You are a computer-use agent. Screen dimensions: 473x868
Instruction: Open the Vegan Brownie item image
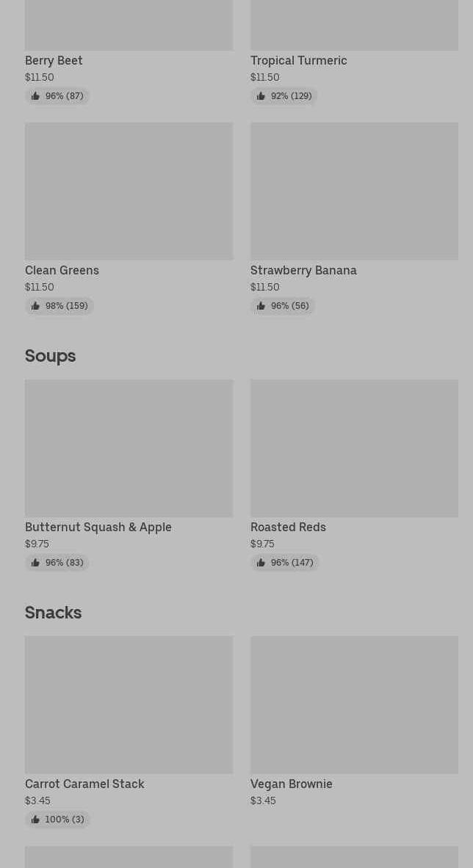tap(354, 704)
